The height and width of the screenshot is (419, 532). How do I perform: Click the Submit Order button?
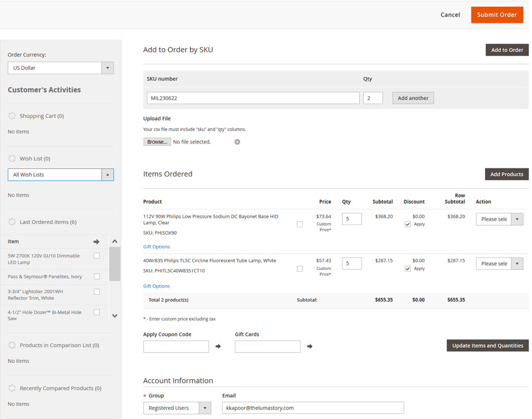tap(497, 15)
